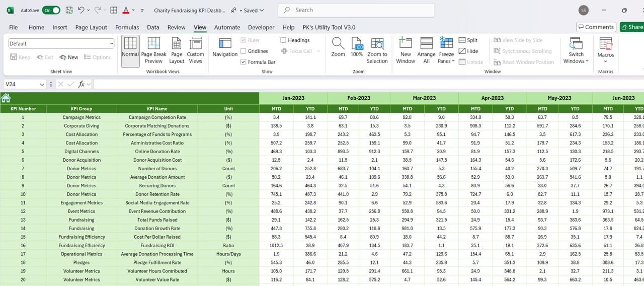644x286 pixels.
Task: Switch to Normal workbook view
Action: (x=130, y=51)
